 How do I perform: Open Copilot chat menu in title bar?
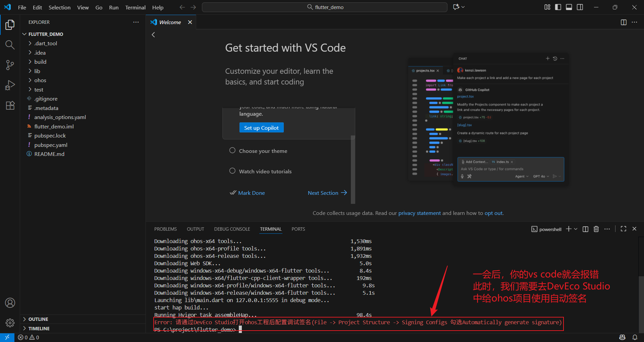459,7
